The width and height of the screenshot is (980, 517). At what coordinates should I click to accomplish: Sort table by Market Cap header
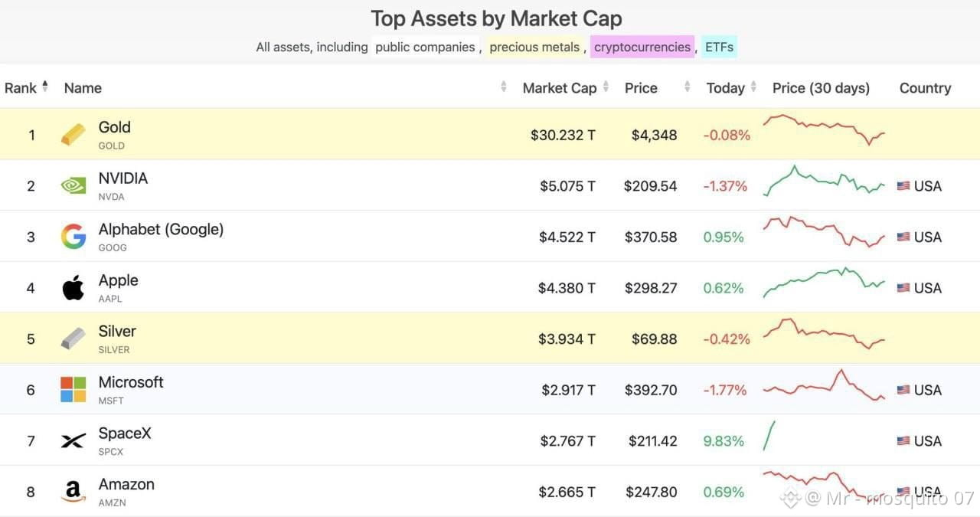[560, 88]
